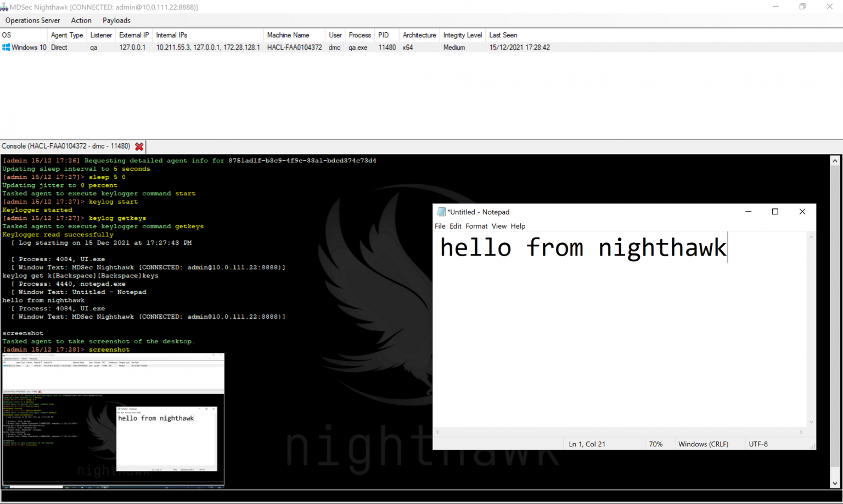Viewport: 843px width, 504px height.
Task: Open the Payloads menu
Action: (x=116, y=20)
